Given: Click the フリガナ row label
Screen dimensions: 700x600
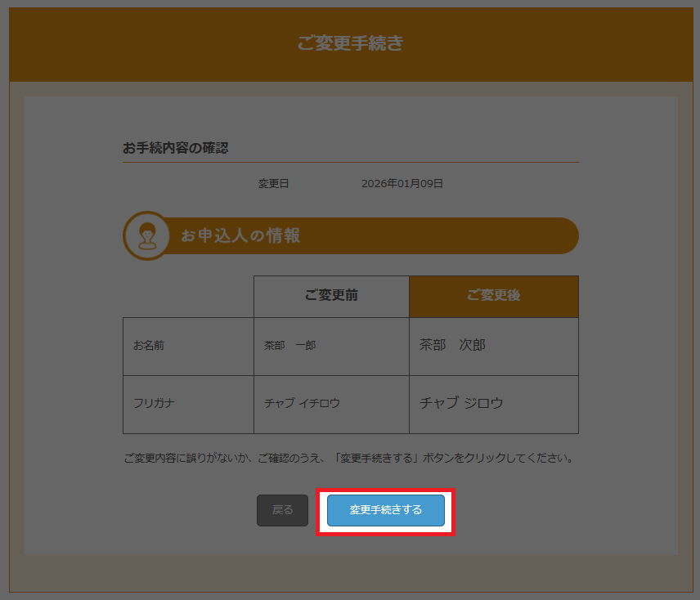Looking at the screenshot, I should coord(155,403).
